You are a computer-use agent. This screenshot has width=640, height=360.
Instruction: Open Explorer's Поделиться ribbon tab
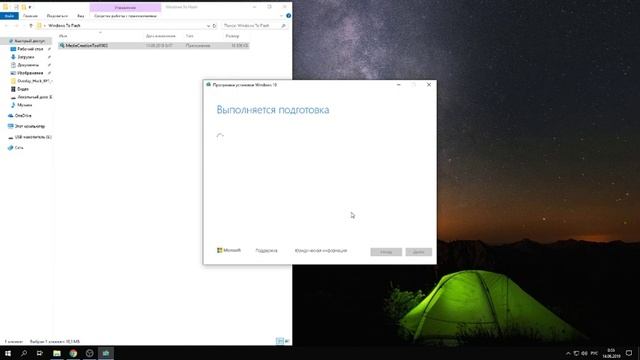[57, 16]
